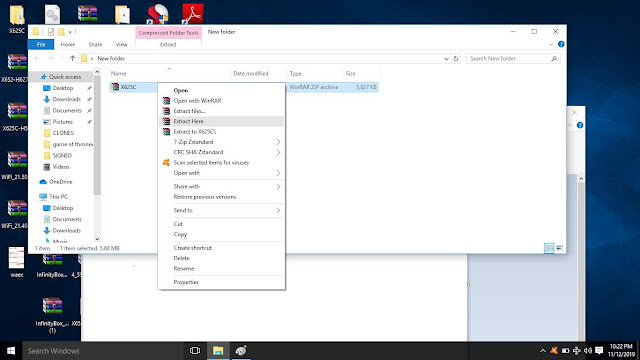Click the Extract button under Compressed Folder Tools
Image resolution: width=640 pixels, height=360 pixels.
(x=168, y=44)
